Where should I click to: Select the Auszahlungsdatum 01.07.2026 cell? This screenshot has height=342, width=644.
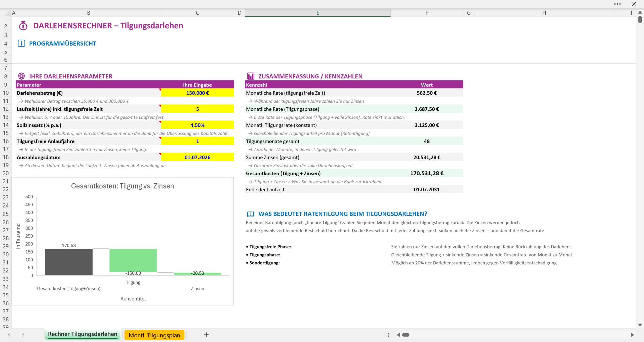pos(197,157)
